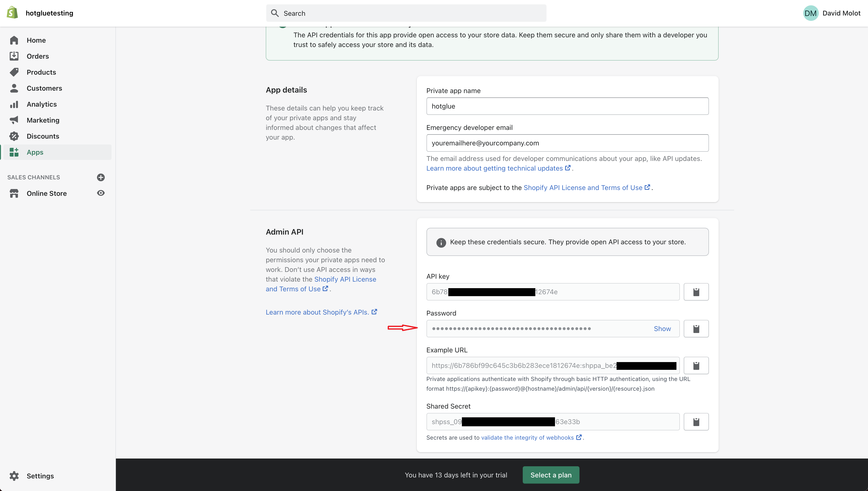Click the Shopify bag logo
Image resolution: width=868 pixels, height=491 pixels.
[12, 13]
